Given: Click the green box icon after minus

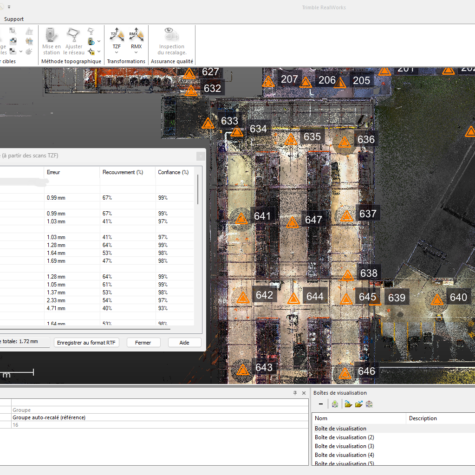Looking at the screenshot, I should click(x=335, y=404).
